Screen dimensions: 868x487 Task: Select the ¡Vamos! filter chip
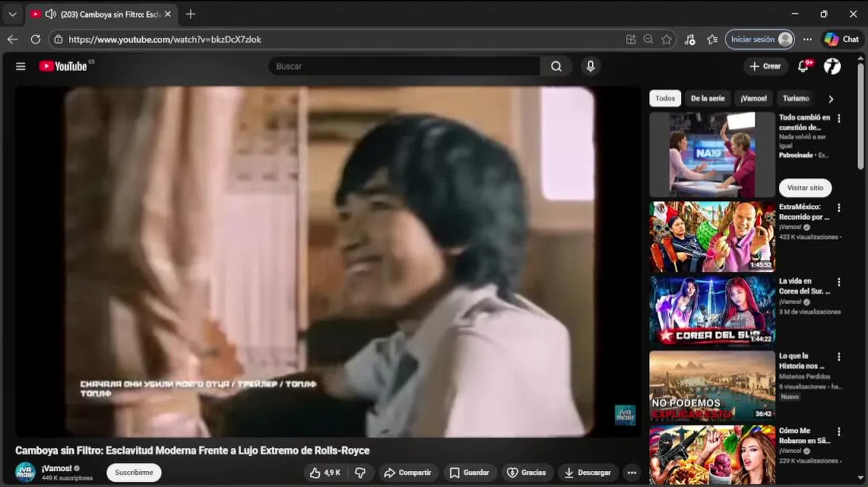(753, 98)
